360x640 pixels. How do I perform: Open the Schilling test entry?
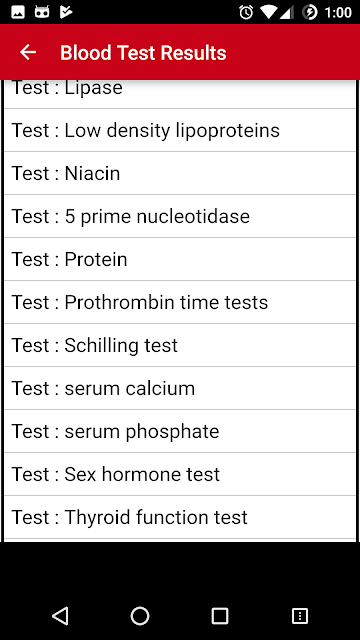pyautogui.click(x=180, y=345)
